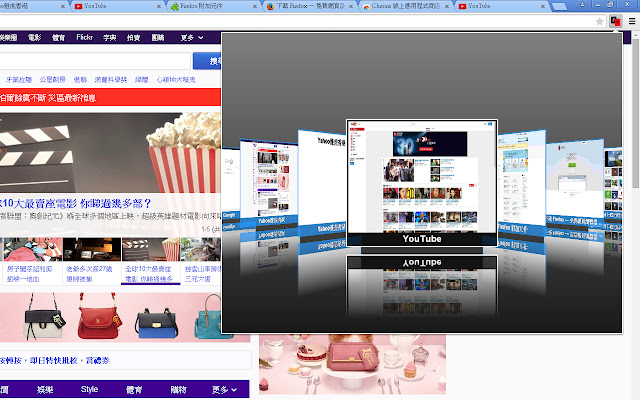Click the Yahoo search input field
This screenshot has height=400, width=640.
pos(95,61)
